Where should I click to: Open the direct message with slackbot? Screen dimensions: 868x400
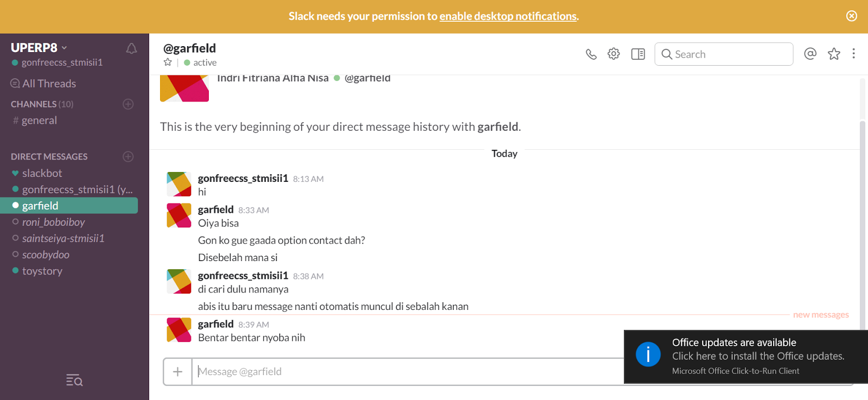tap(42, 173)
